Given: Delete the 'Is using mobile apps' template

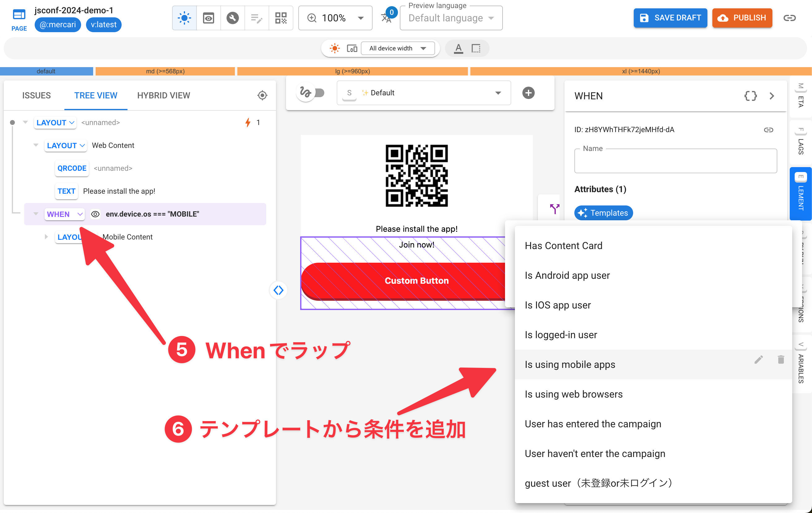Looking at the screenshot, I should point(781,360).
